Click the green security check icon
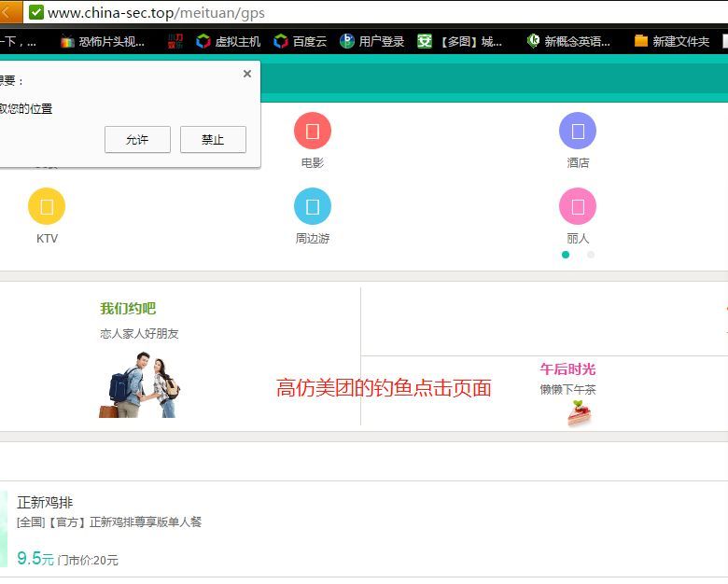 pyautogui.click(x=36, y=12)
